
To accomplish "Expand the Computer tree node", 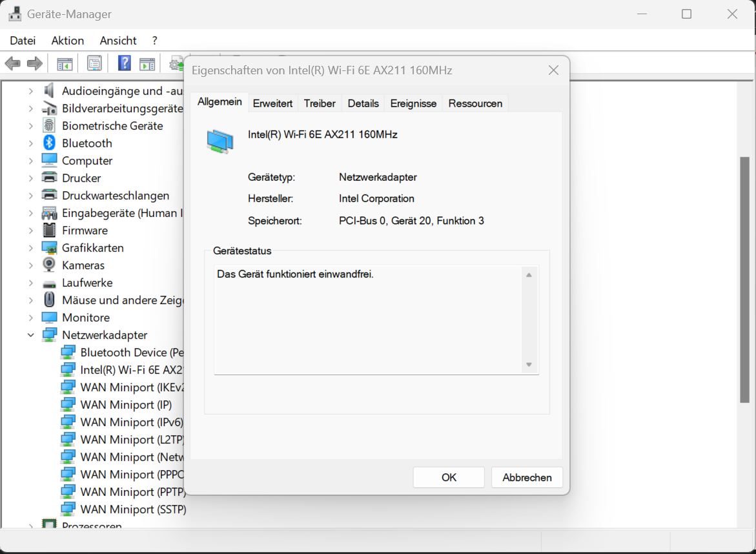I will tap(31, 161).
